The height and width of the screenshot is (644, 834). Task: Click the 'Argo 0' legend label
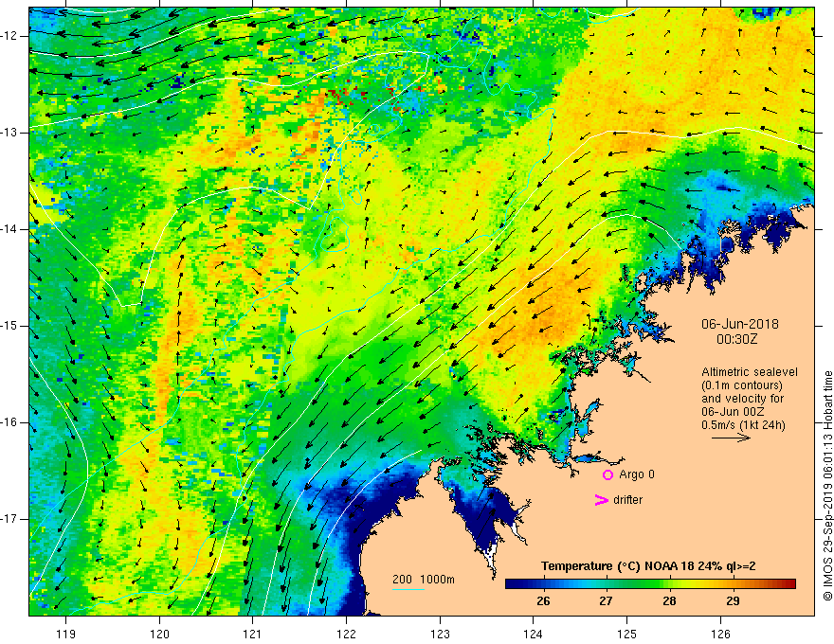point(637,474)
